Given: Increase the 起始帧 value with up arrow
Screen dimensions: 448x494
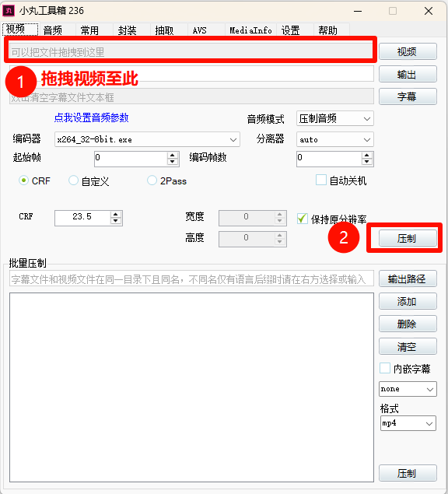Looking at the screenshot, I should tap(173, 156).
